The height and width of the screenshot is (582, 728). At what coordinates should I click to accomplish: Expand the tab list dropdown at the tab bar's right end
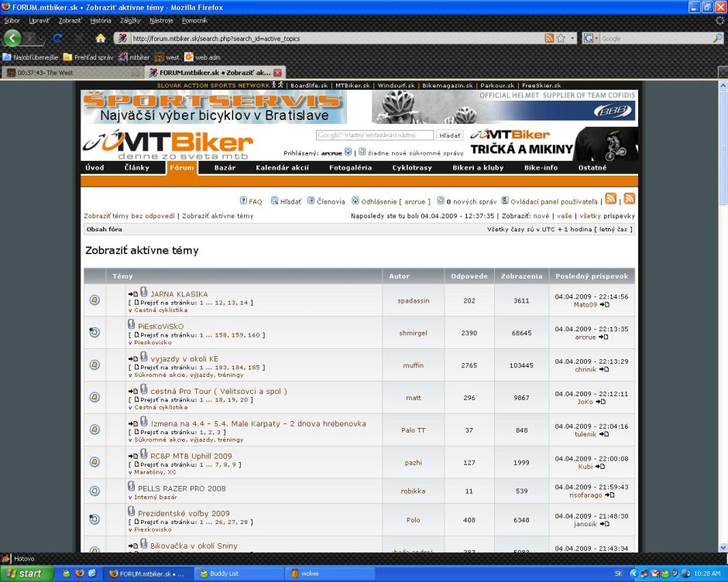click(x=722, y=73)
